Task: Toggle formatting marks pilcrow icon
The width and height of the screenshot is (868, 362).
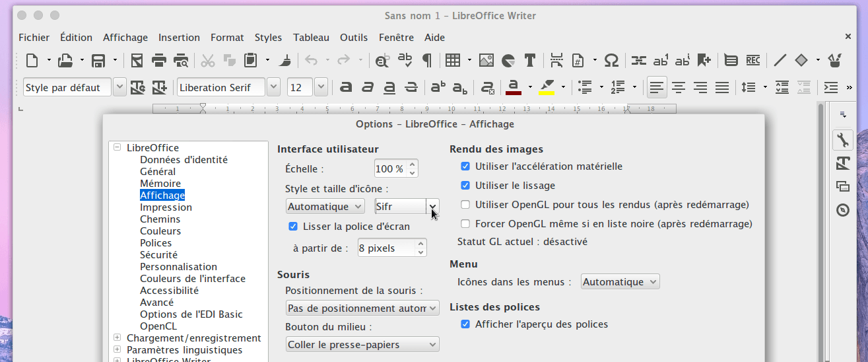Action: (x=427, y=61)
